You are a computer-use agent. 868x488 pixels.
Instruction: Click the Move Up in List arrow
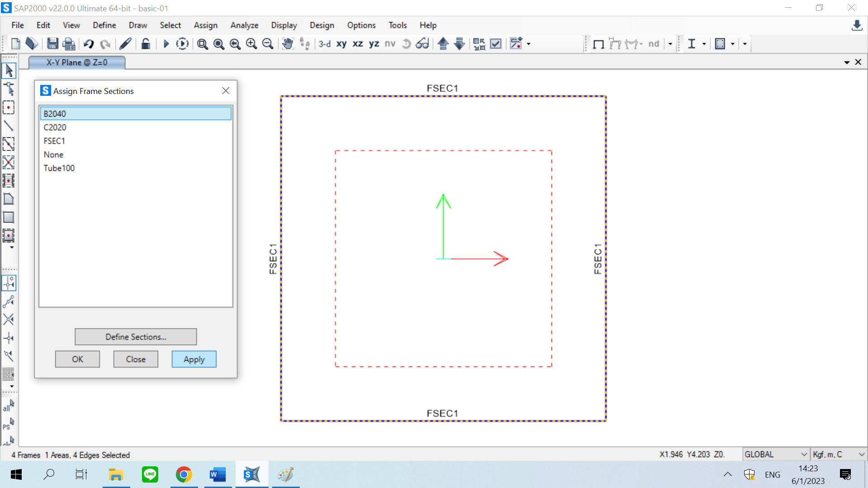(443, 44)
